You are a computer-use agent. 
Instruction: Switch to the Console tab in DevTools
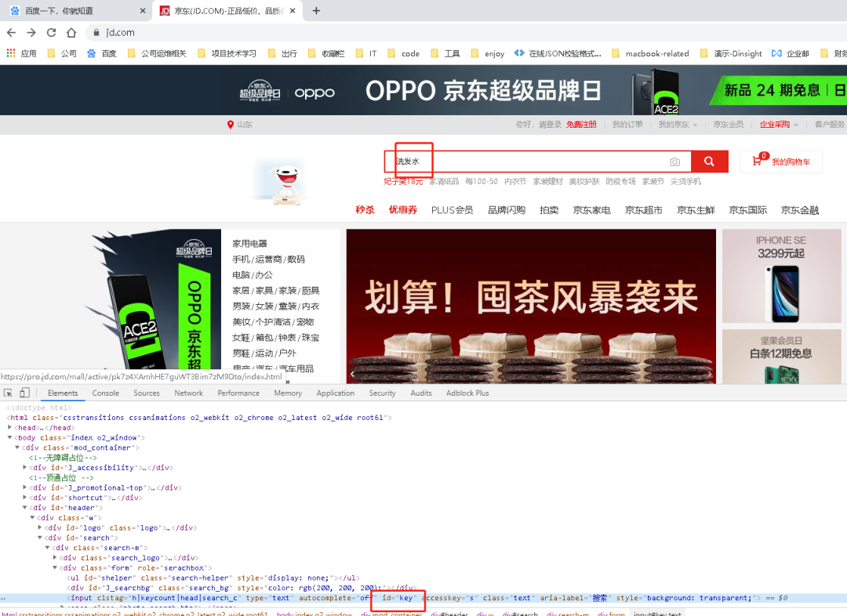pyautogui.click(x=105, y=393)
